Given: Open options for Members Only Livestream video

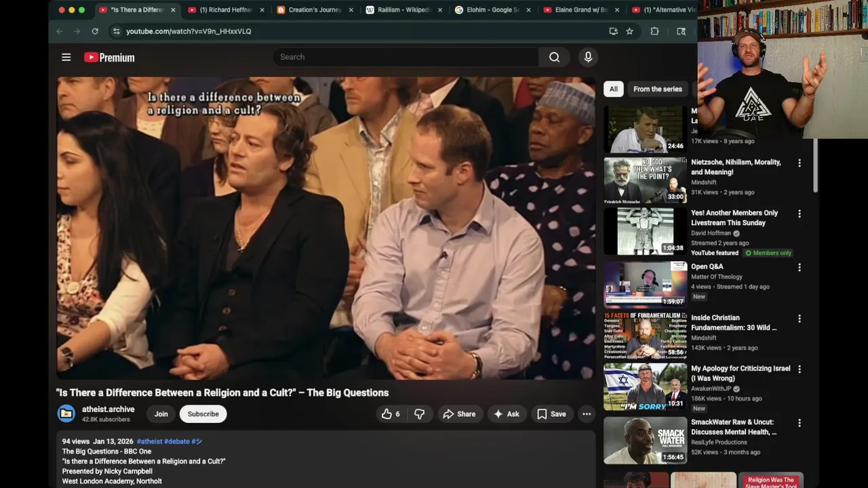Looking at the screenshot, I should pos(799,213).
